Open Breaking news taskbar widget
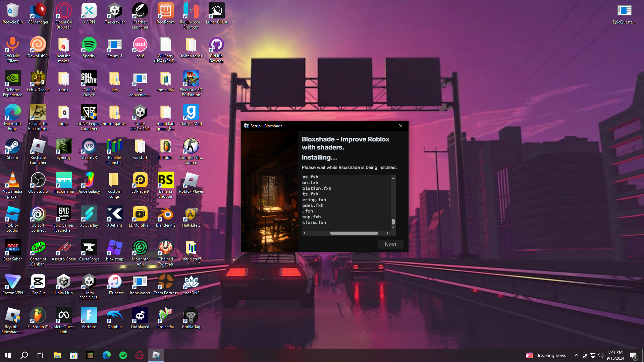Viewport: 644px width, 362px height. (546, 355)
